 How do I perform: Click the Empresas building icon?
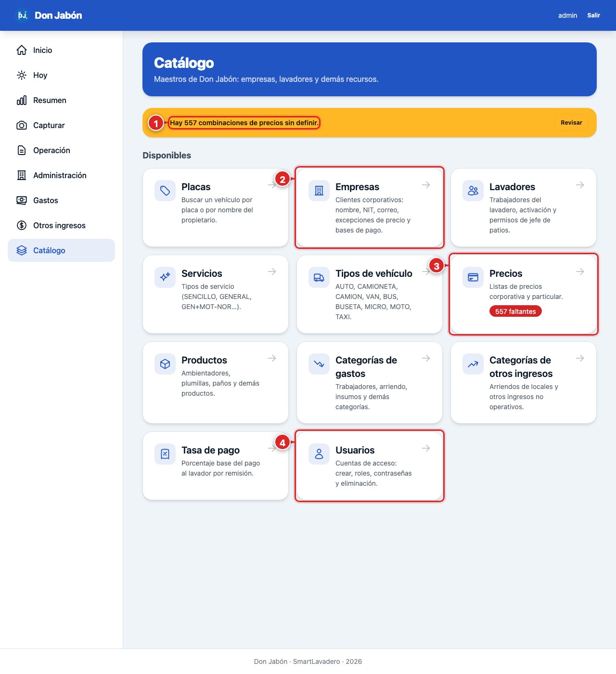(x=319, y=191)
